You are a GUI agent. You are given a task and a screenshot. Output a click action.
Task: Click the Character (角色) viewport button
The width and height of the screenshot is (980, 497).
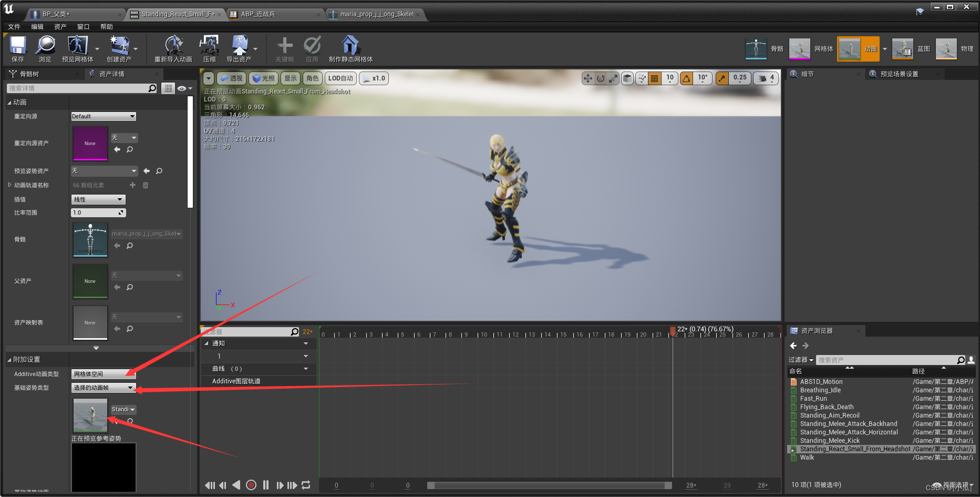313,78
